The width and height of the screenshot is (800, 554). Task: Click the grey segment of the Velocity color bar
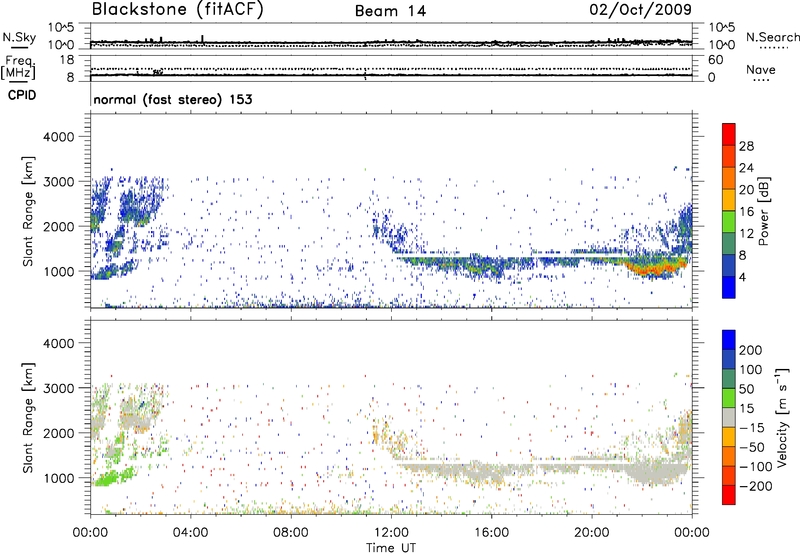[x=729, y=417]
